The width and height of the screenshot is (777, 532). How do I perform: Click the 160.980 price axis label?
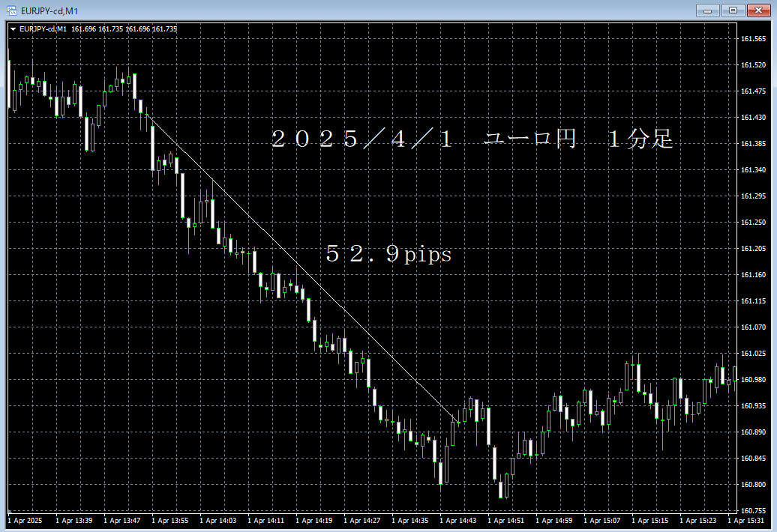753,380
